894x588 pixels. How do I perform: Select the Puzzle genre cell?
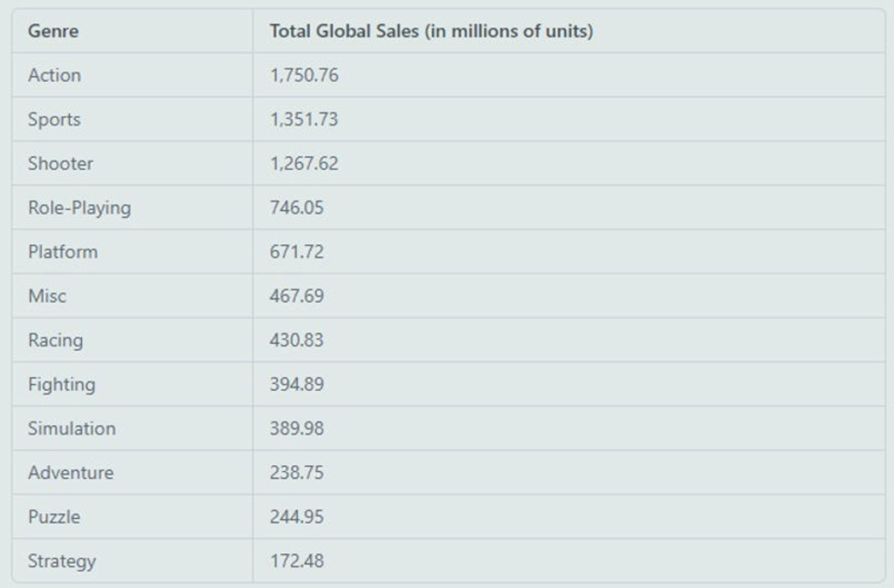click(x=54, y=516)
